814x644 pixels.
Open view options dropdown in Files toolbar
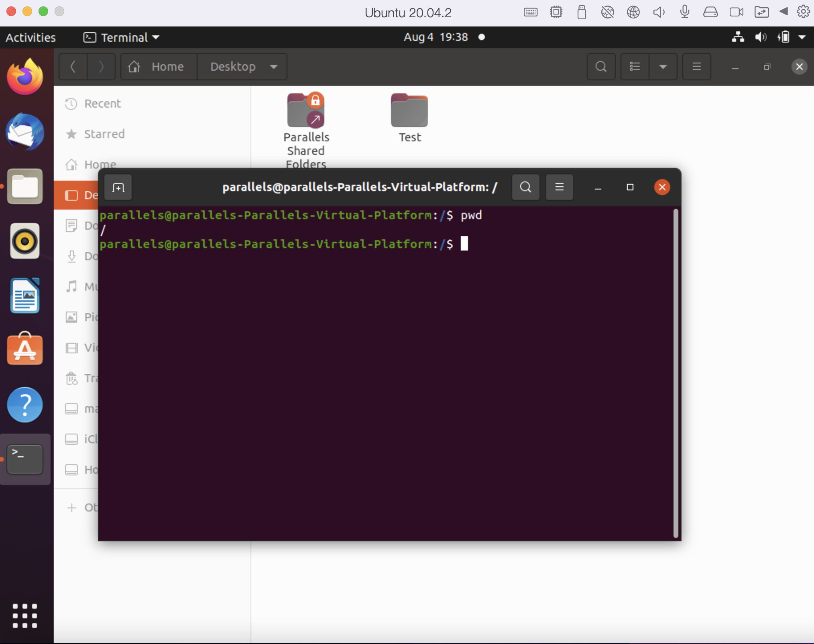tap(663, 67)
